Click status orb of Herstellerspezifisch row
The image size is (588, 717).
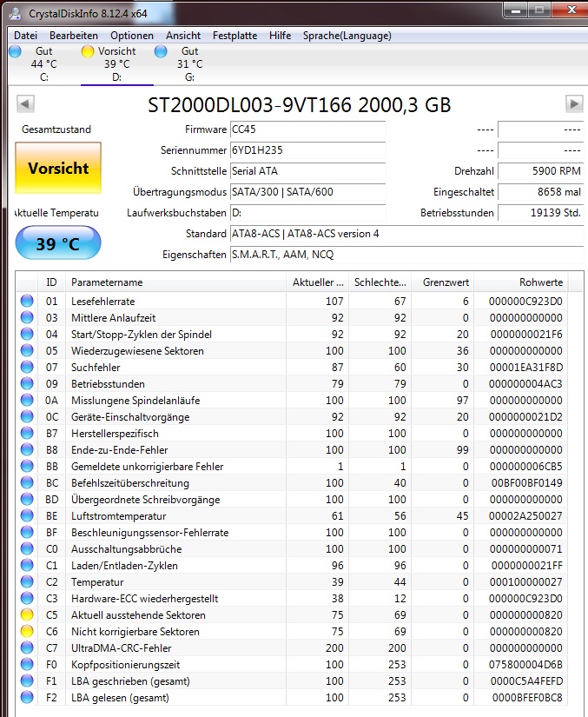click(27, 433)
